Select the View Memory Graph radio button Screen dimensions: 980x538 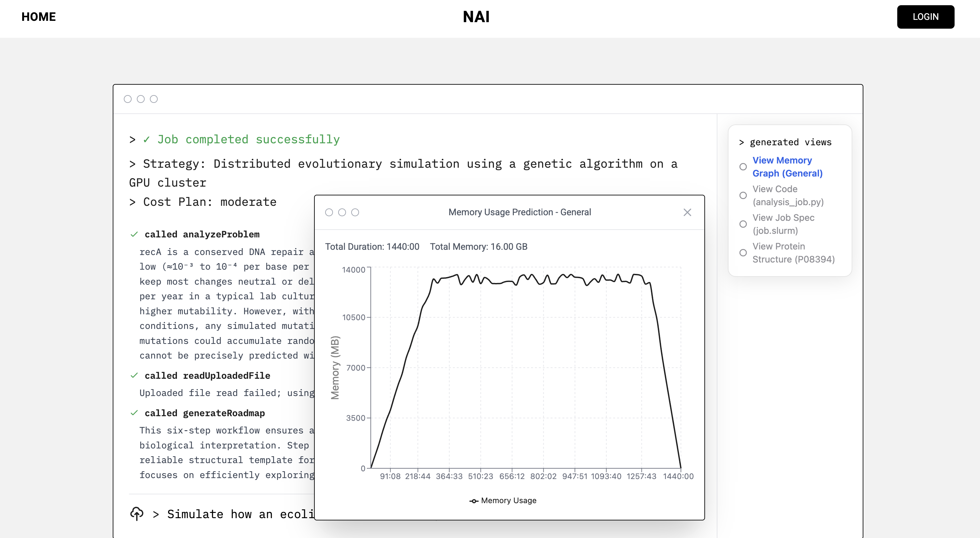point(743,166)
